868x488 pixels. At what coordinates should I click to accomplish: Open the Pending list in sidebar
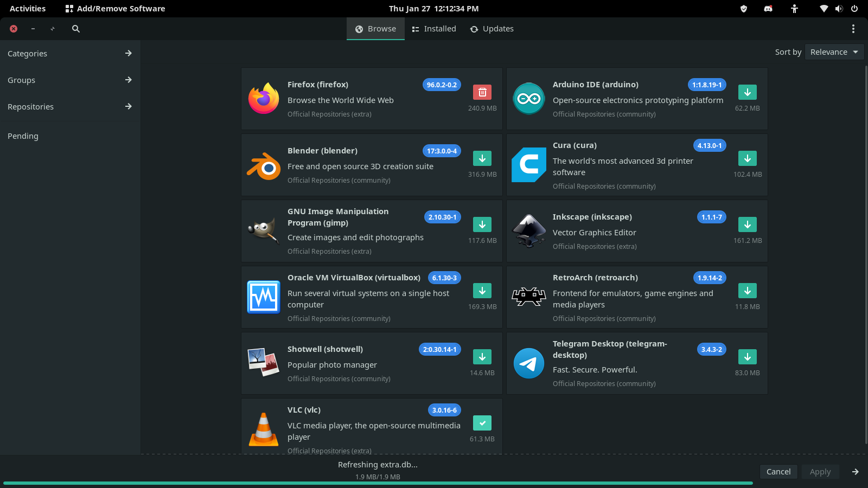click(x=70, y=136)
